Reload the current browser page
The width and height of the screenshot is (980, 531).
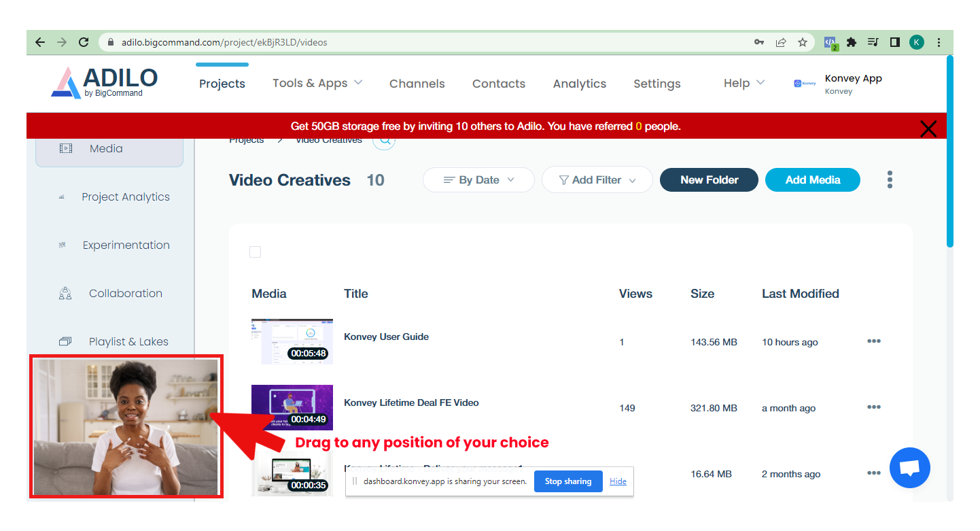pos(84,42)
